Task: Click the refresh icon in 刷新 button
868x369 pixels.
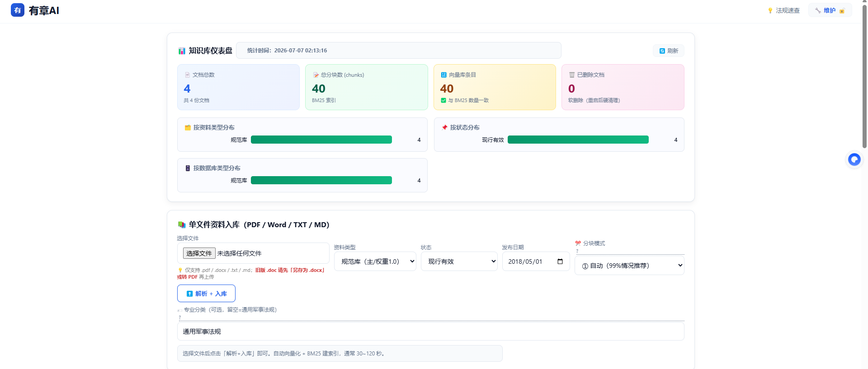Action: tap(662, 51)
